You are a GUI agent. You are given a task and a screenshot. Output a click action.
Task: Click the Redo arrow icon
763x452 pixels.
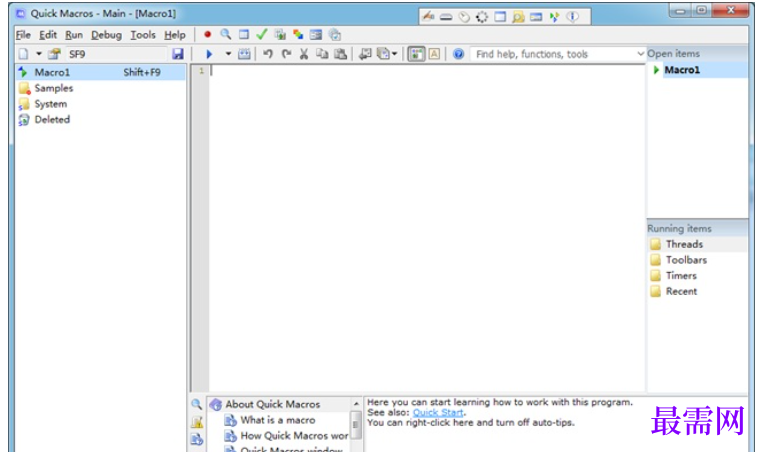click(x=286, y=54)
